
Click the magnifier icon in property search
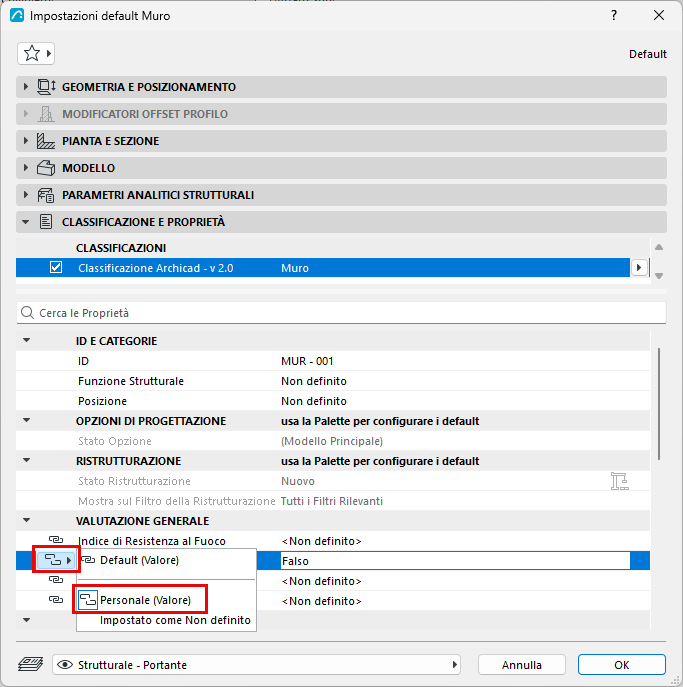[x=27, y=313]
